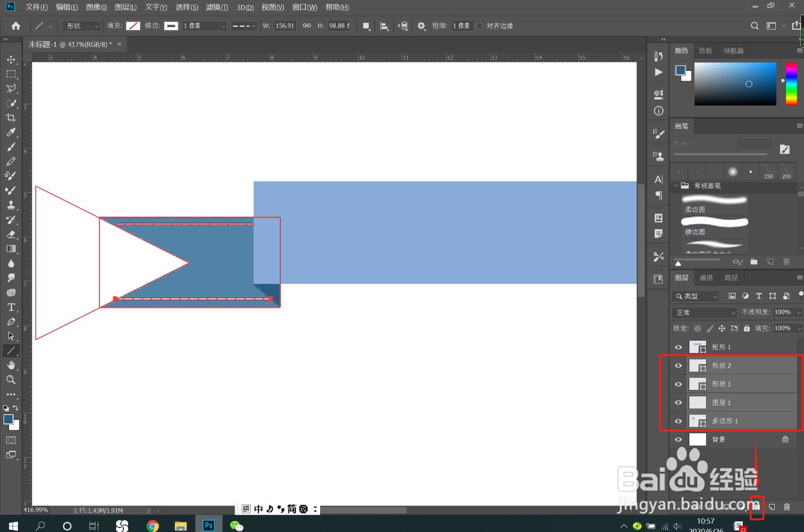Create a new group folder icon in Layers panel

[756, 507]
